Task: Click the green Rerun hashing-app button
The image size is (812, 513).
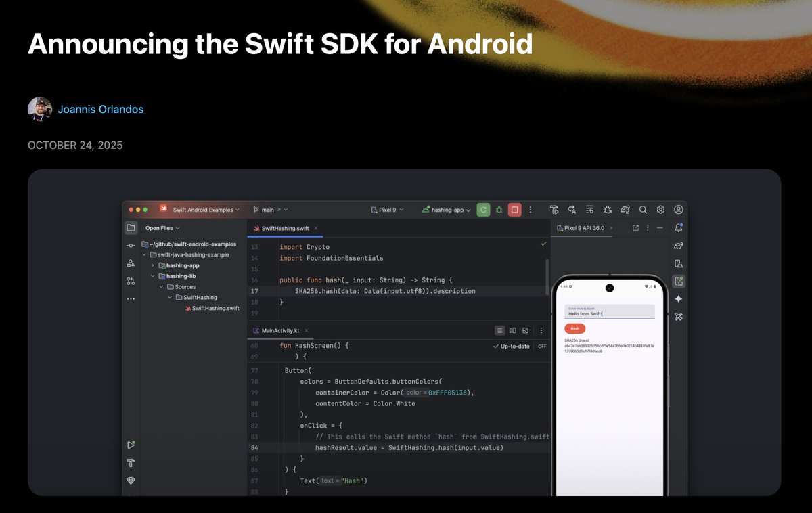Action: coord(483,210)
